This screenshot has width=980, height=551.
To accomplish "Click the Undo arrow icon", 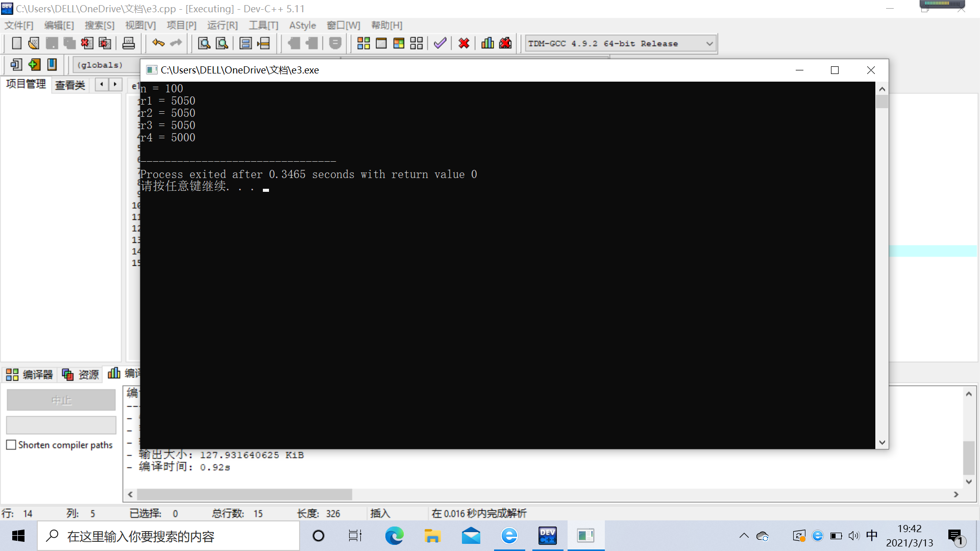I will pos(158,43).
